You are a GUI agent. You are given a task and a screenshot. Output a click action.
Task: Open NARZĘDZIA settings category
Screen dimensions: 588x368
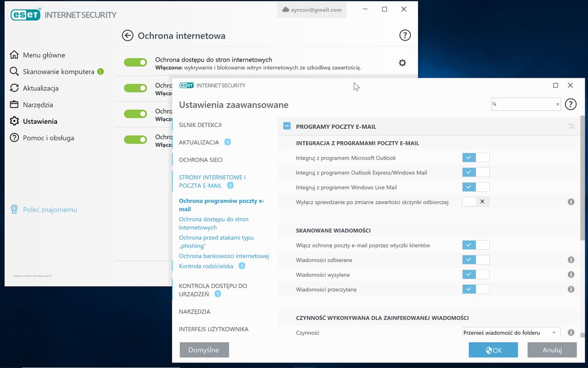coord(195,311)
